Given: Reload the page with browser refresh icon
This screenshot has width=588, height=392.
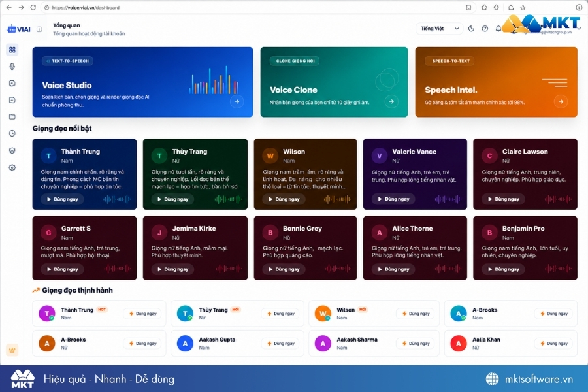Looking at the screenshot, I should coord(33,7).
